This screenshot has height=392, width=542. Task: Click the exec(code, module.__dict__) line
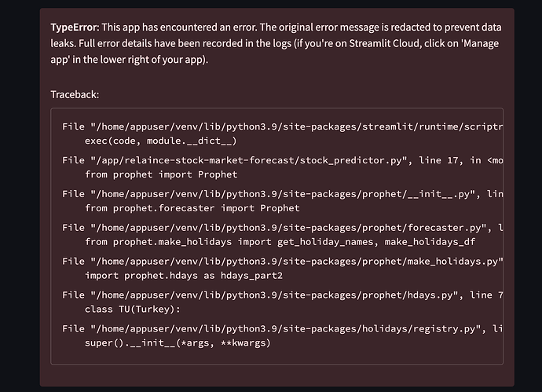pos(160,141)
